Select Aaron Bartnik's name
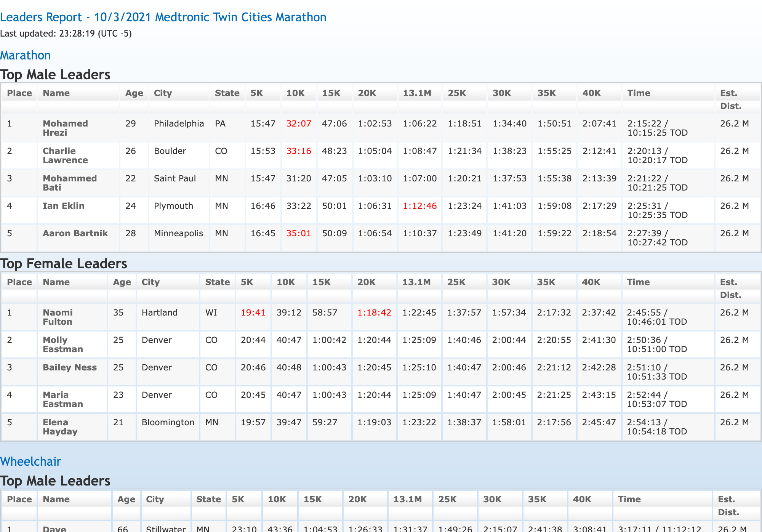The height and width of the screenshot is (532, 762). pyautogui.click(x=75, y=233)
